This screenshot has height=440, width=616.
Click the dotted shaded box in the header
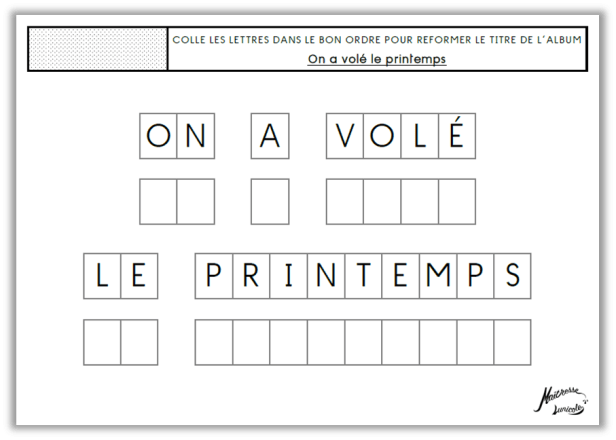[98, 47]
